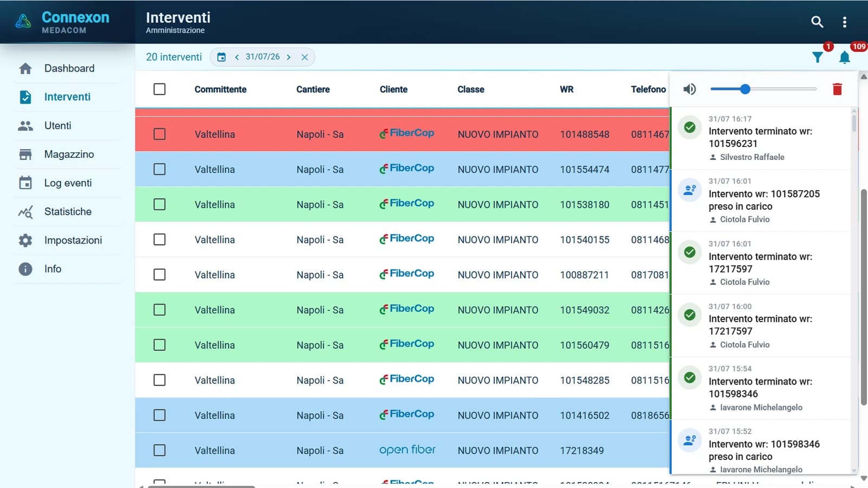Open Interventi in the sidebar
Viewport: 868px width, 488px height.
[x=68, y=97]
